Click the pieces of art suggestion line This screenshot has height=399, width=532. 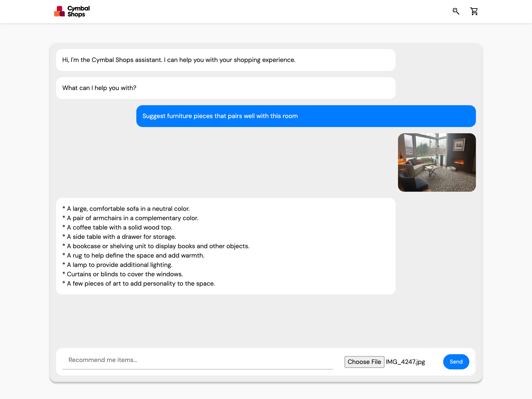139,284
